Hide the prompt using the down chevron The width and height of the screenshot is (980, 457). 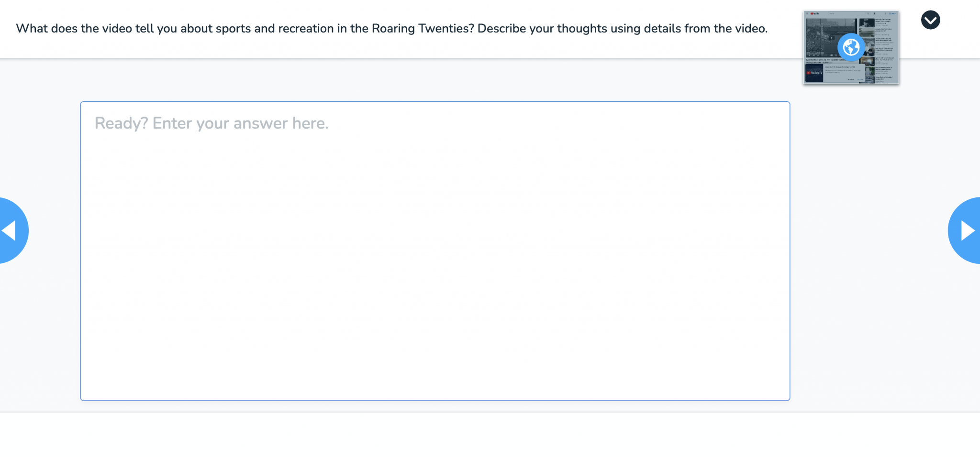[x=930, y=20]
